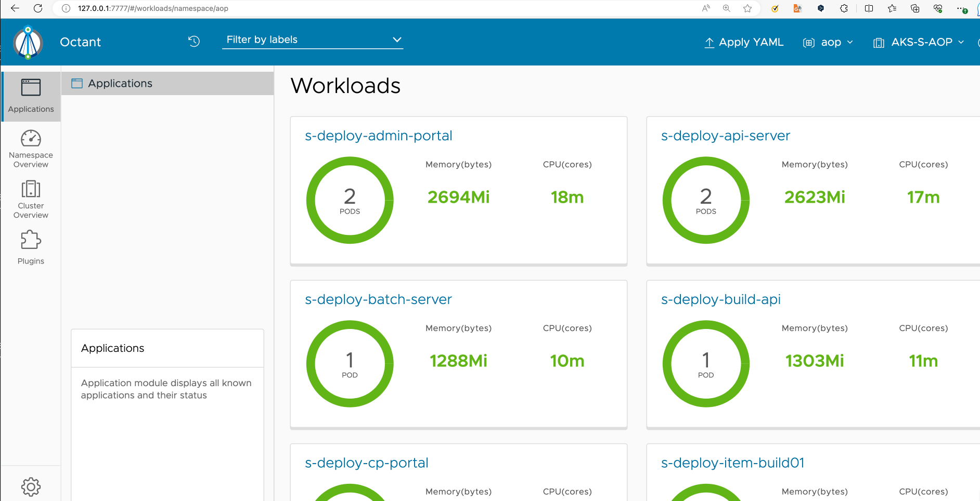
Task: Click the 10m CPU value
Action: [567, 361]
